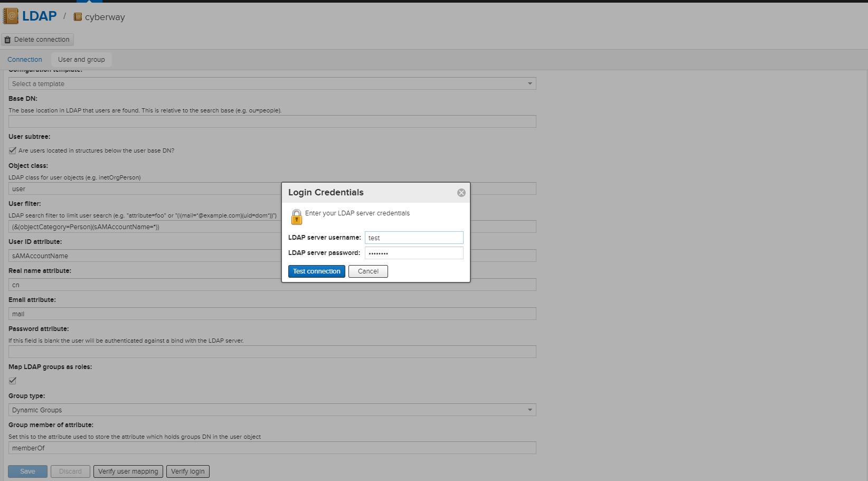Click the Base DN input field
Screen dimensions: 868x481
pos(272,121)
